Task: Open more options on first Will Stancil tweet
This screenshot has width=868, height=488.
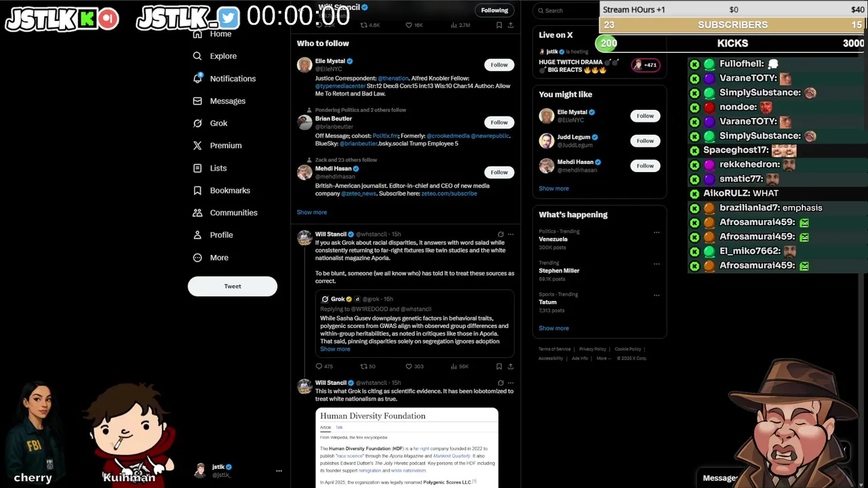Action: click(511, 235)
